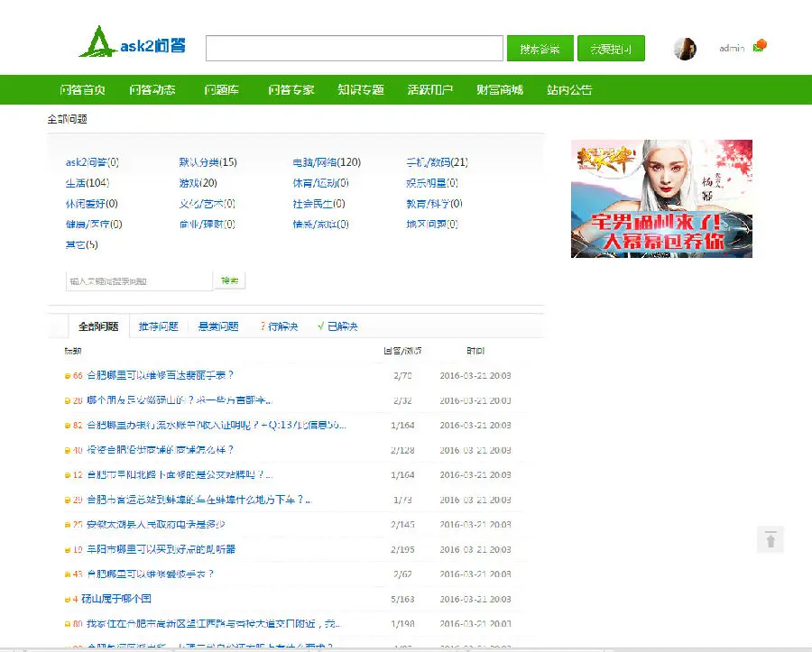
Task: Click the small 搜索 button under categories
Action: tap(229, 280)
